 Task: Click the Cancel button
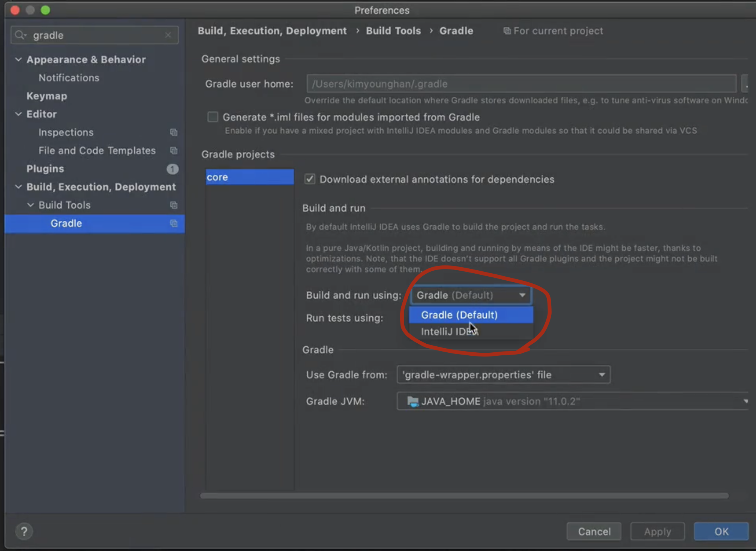click(x=594, y=532)
